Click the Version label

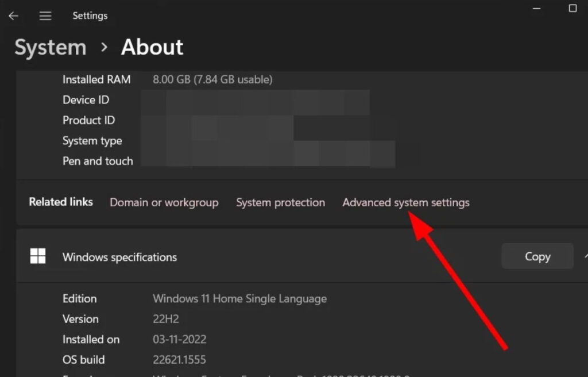pyautogui.click(x=80, y=319)
